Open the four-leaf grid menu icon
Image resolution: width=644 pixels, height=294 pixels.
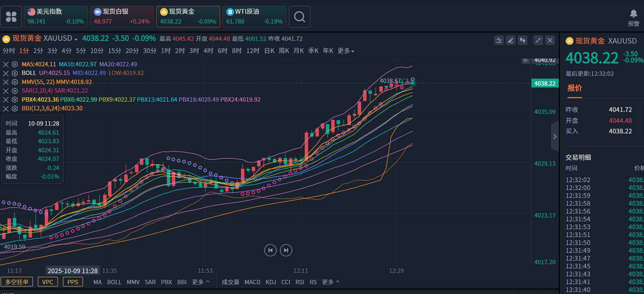click(11, 17)
